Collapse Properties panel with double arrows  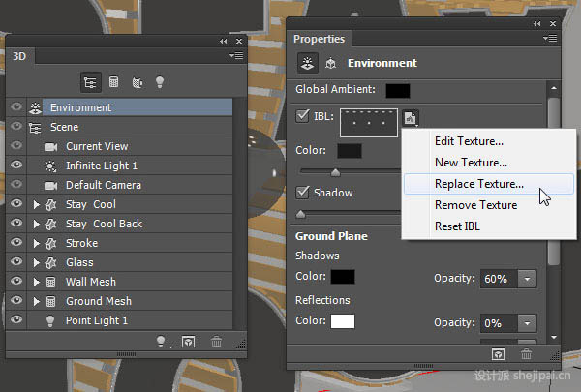point(536,23)
